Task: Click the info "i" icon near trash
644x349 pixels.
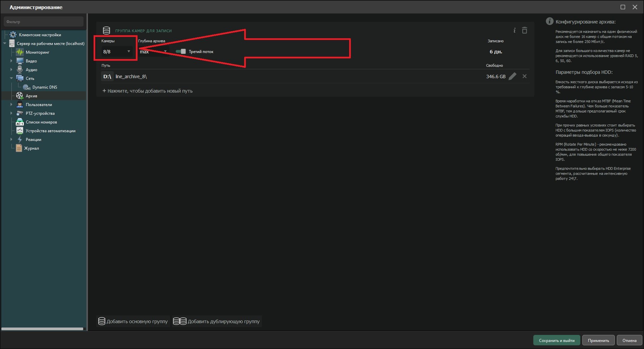Action: [514, 31]
